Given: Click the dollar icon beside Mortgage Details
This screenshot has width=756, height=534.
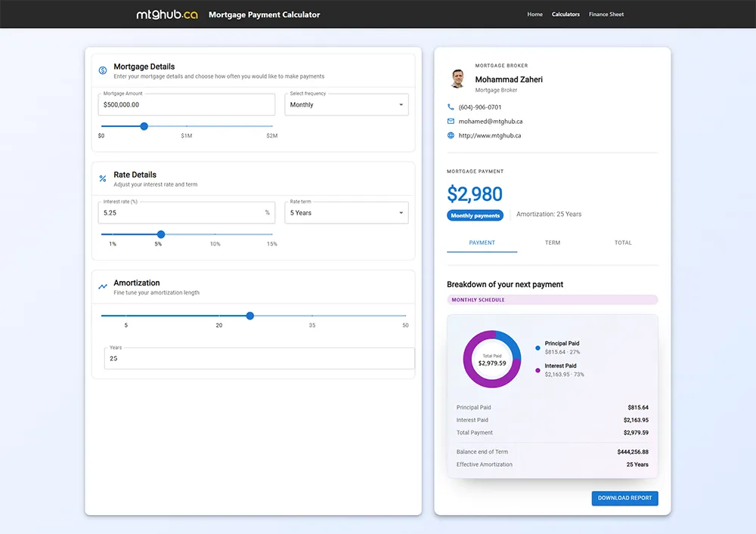Looking at the screenshot, I should click(103, 70).
